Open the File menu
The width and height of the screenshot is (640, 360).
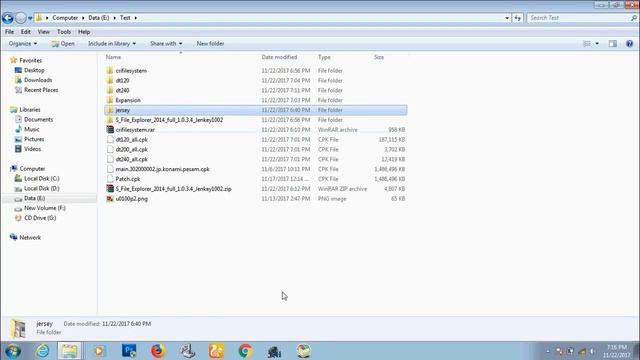[9, 32]
